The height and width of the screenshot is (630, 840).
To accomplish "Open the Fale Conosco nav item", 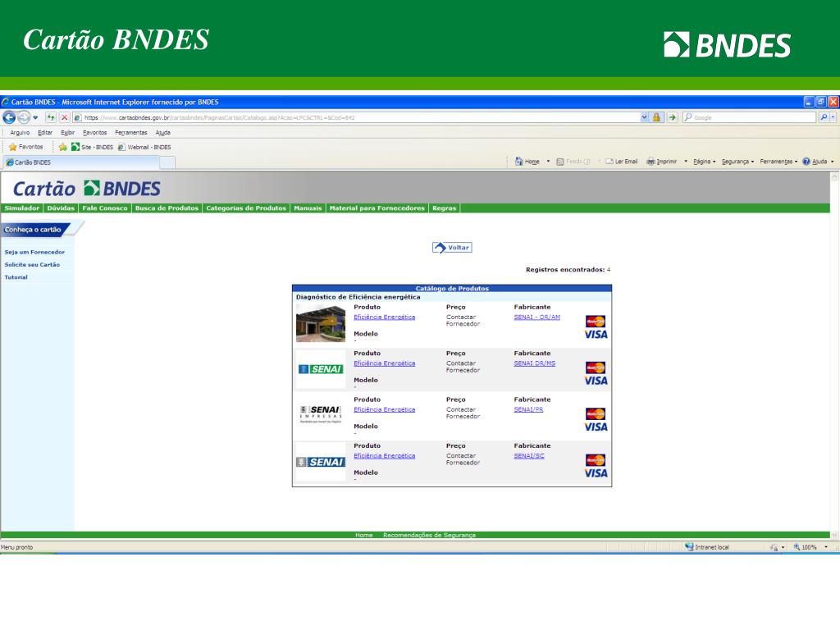I will [105, 208].
